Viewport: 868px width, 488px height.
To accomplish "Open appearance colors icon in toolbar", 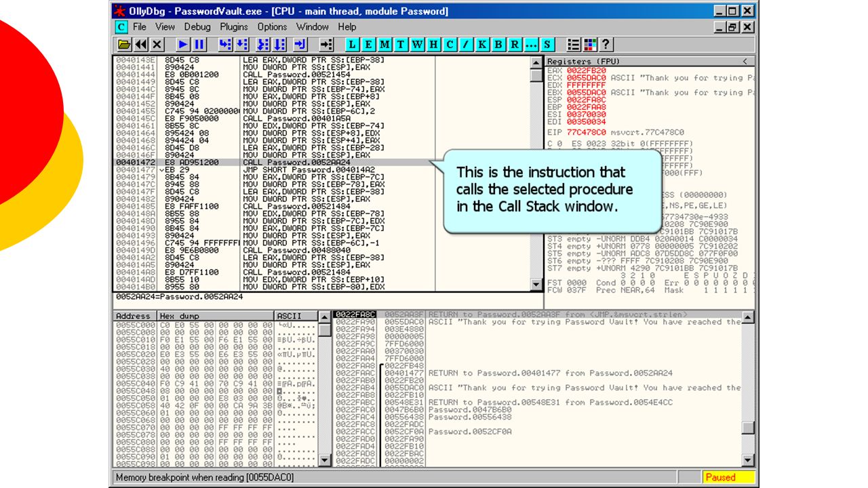I will (590, 45).
